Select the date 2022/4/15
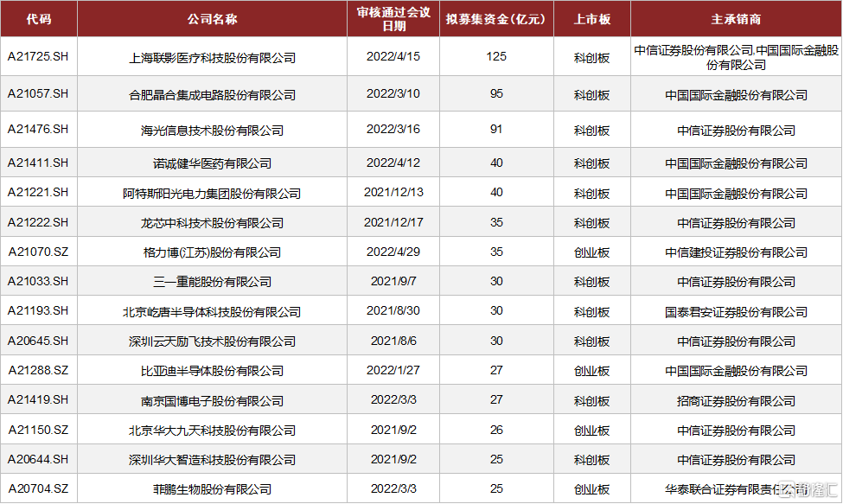The height and width of the screenshot is (504, 843). click(x=393, y=56)
